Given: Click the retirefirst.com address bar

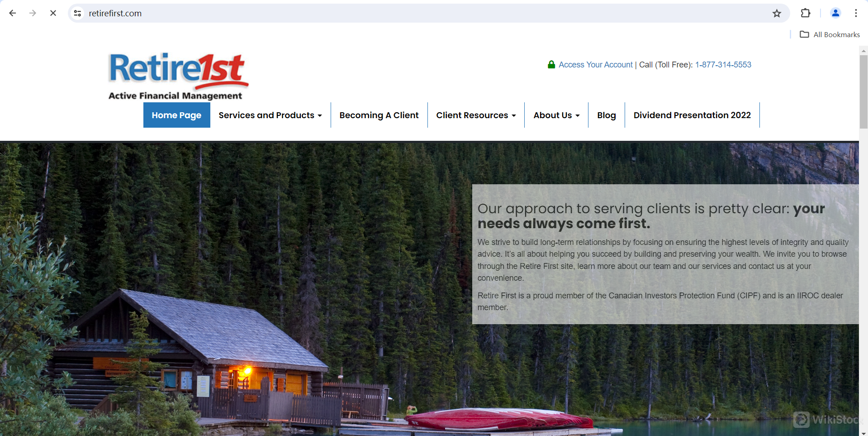Looking at the screenshot, I should 425,13.
